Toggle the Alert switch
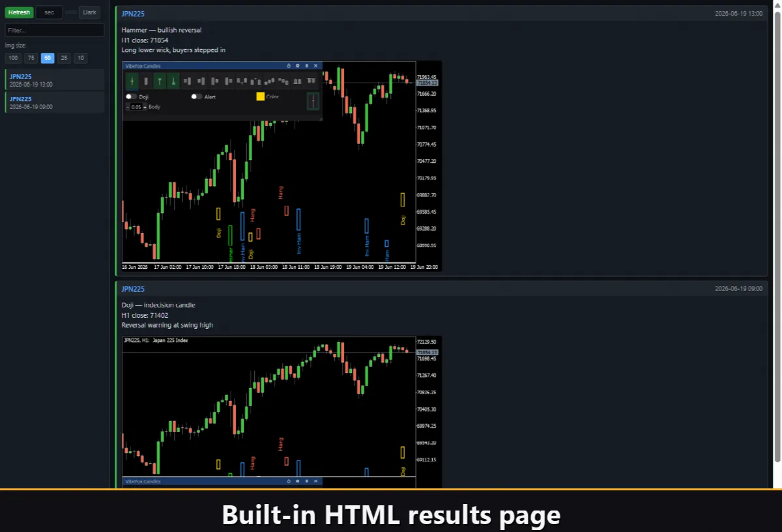Viewport: 782px width, 532px height. (197, 96)
